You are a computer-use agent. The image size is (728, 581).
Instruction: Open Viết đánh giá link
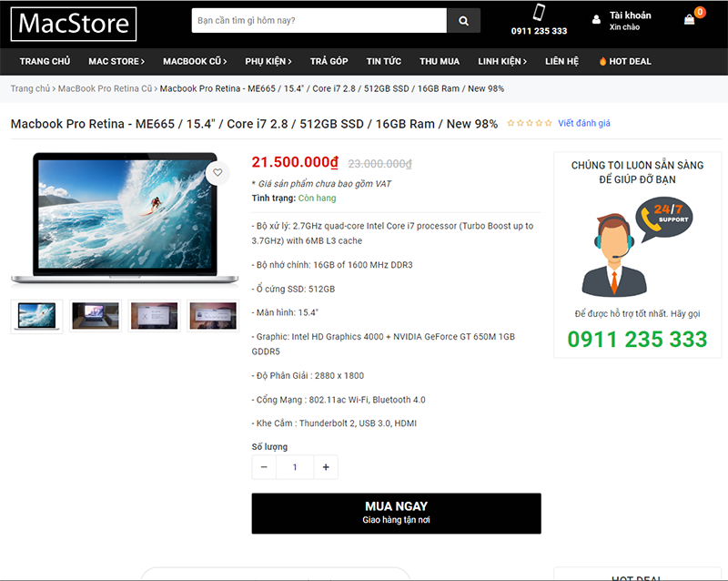(x=583, y=123)
